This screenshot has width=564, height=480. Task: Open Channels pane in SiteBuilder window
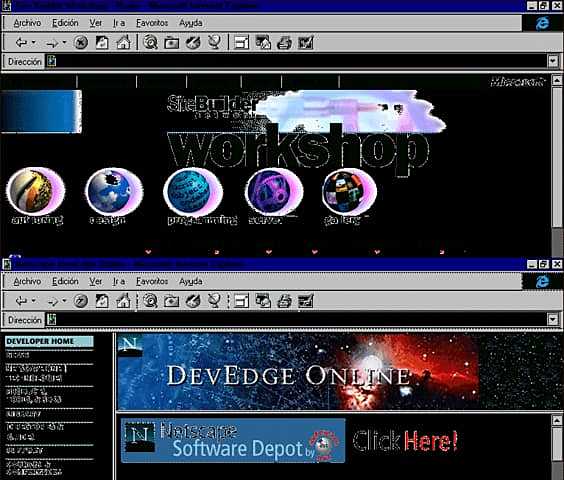214,42
